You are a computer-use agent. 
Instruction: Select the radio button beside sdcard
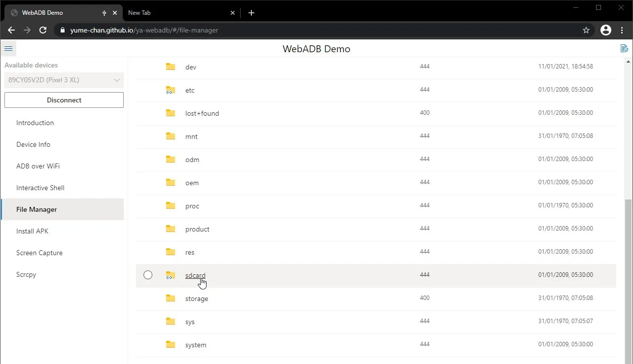point(148,275)
